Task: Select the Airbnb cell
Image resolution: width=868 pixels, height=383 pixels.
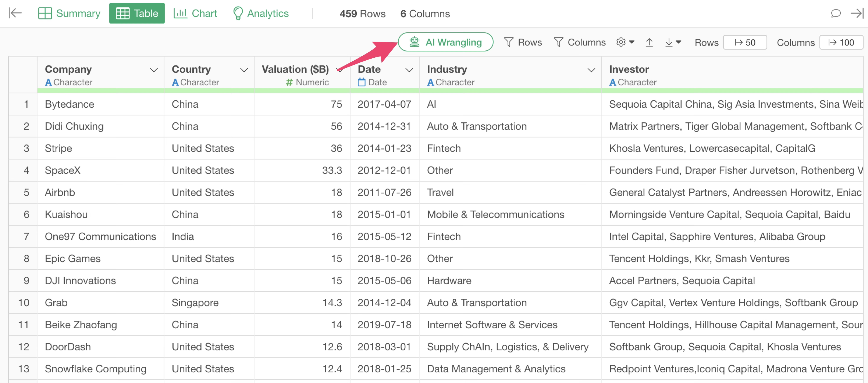Action: [x=100, y=192]
